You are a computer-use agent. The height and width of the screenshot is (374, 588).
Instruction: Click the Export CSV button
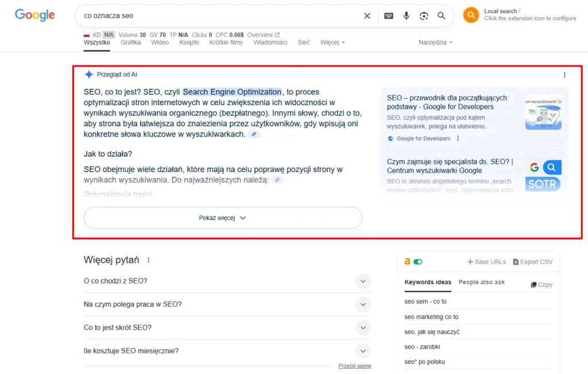click(x=532, y=262)
